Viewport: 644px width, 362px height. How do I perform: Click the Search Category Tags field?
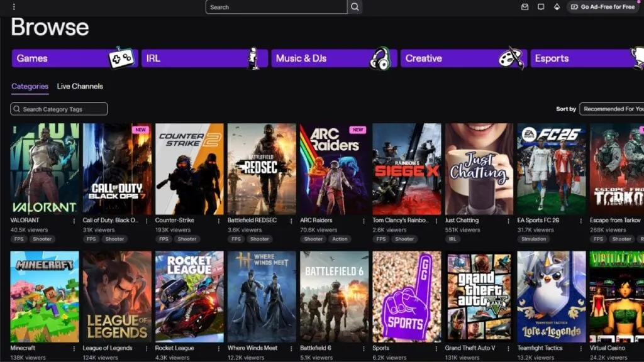(x=59, y=109)
